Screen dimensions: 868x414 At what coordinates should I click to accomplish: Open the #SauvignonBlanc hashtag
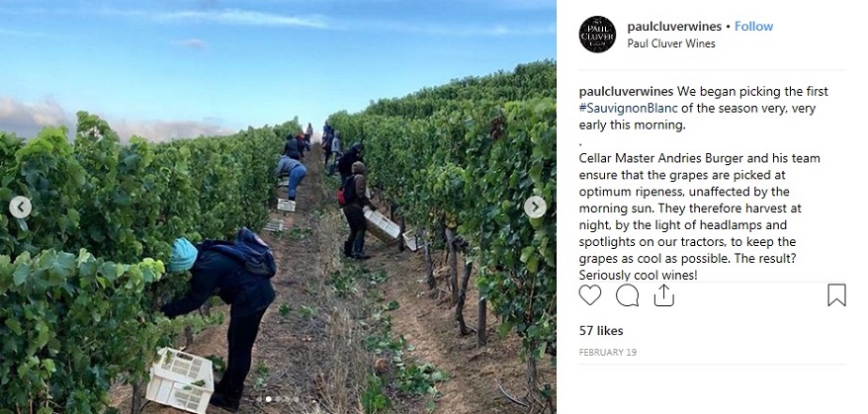(629, 108)
